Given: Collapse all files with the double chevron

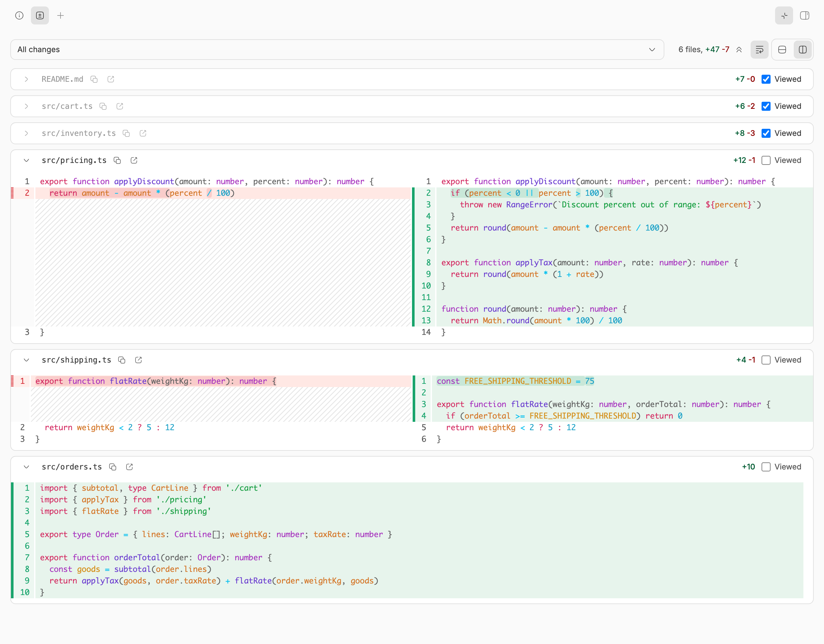Looking at the screenshot, I should pyautogui.click(x=739, y=50).
